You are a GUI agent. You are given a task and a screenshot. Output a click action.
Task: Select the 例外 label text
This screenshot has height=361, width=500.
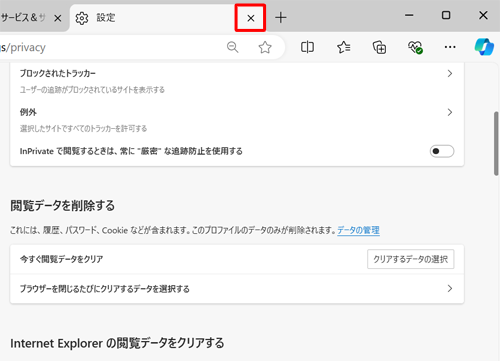28,112
